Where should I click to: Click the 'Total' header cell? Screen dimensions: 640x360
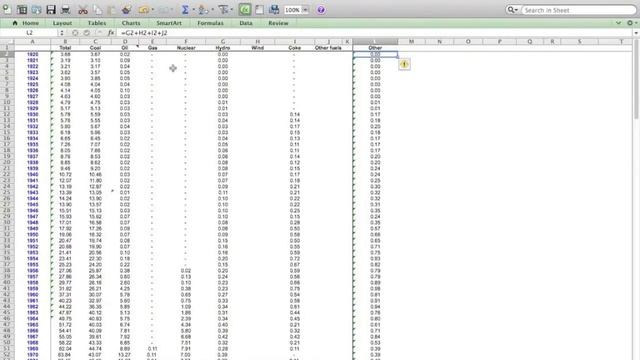(x=65, y=48)
